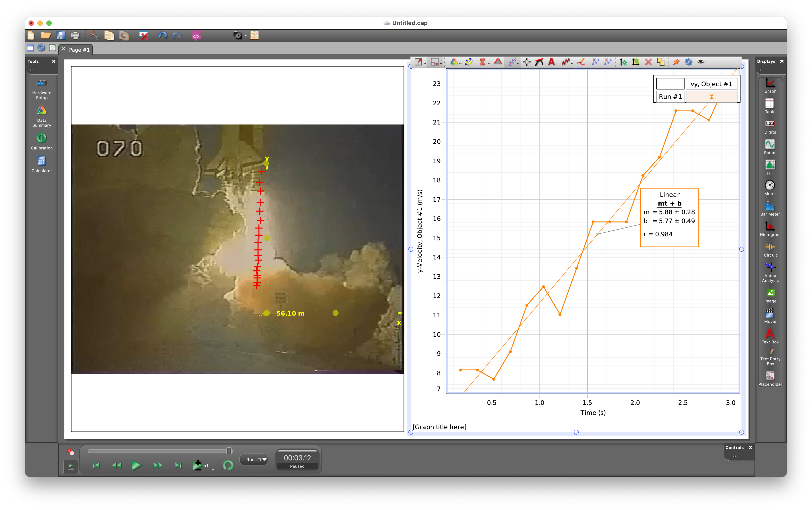Open the scale-to-fit options dropdown arrow

tap(424, 64)
